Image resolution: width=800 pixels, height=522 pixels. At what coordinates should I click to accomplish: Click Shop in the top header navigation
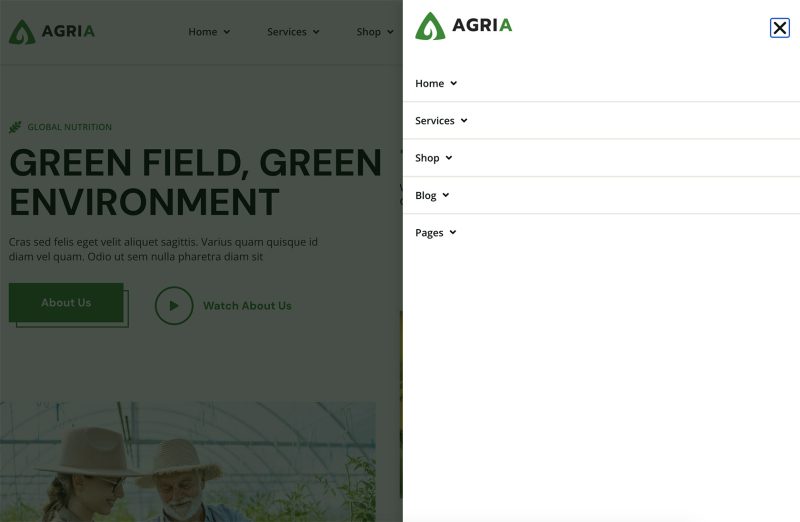[x=368, y=32]
